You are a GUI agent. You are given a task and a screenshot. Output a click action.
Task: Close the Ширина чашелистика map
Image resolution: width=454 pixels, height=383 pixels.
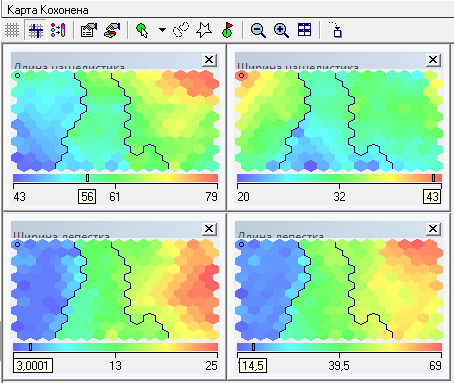click(x=433, y=60)
